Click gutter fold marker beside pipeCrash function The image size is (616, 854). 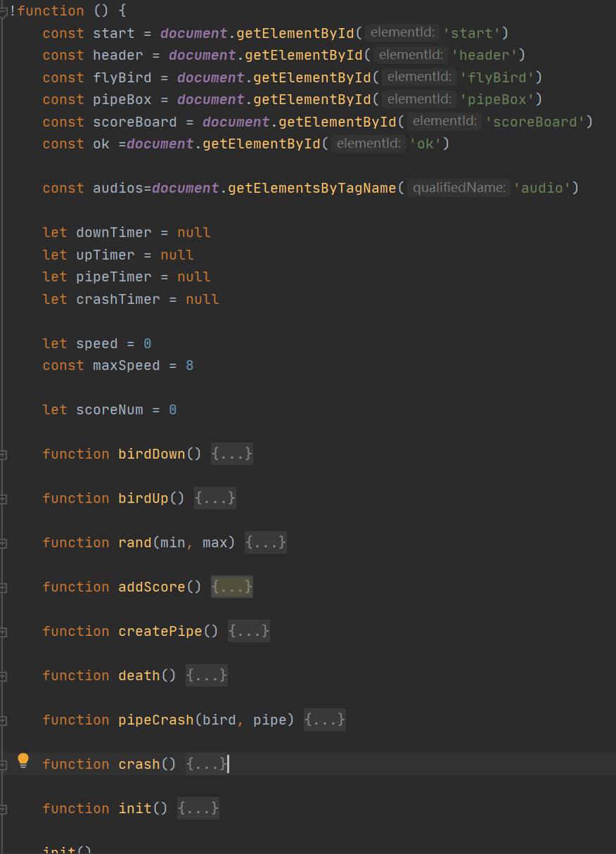coord(3,721)
